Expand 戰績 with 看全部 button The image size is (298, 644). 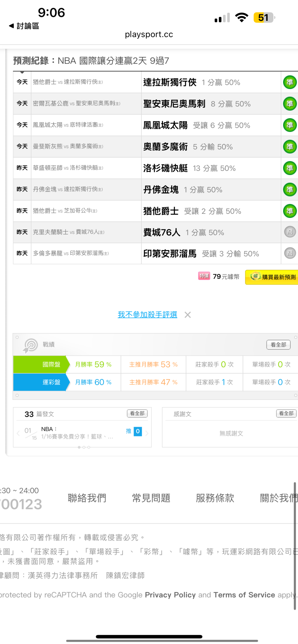tap(278, 345)
